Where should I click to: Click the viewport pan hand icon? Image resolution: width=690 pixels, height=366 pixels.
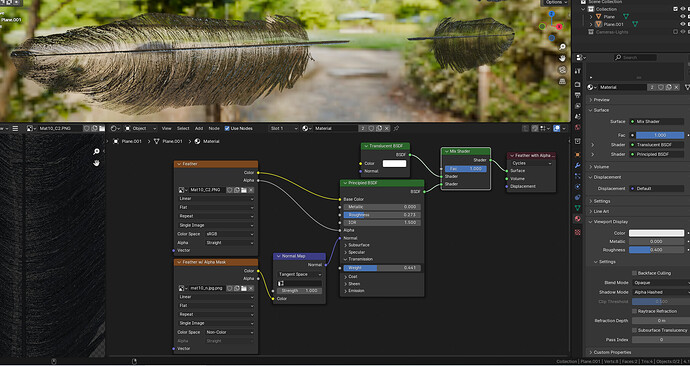pos(562,58)
